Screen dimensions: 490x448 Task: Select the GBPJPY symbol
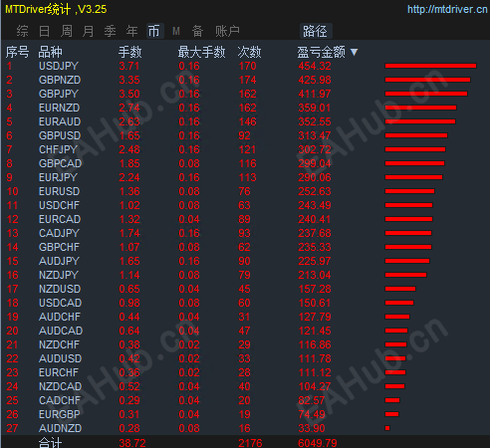pyautogui.click(x=59, y=94)
